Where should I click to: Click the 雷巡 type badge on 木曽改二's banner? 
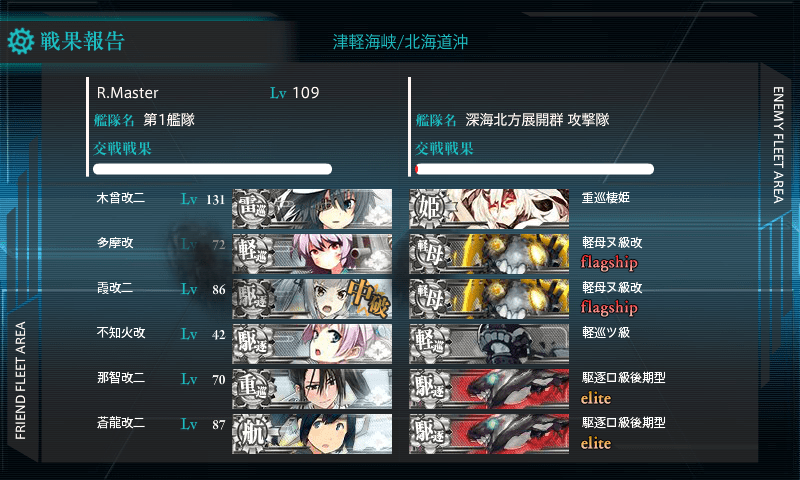(254, 209)
